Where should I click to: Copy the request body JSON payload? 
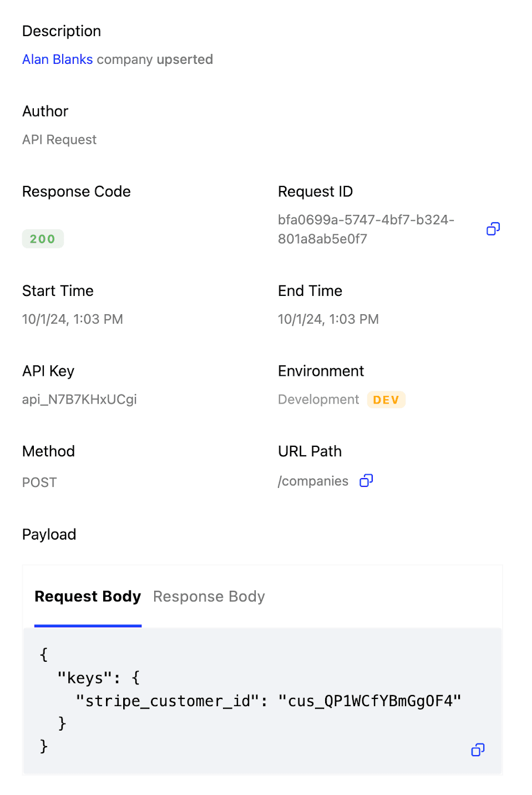[478, 750]
